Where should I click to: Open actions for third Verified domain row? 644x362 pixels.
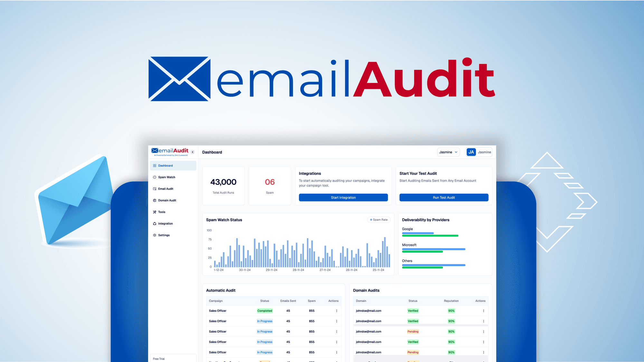pyautogui.click(x=483, y=342)
